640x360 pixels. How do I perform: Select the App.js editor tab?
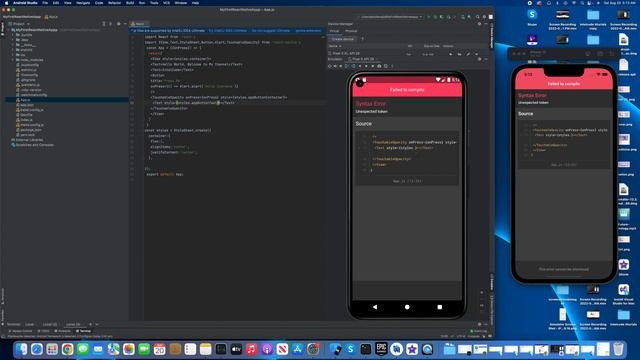pyautogui.click(x=139, y=24)
